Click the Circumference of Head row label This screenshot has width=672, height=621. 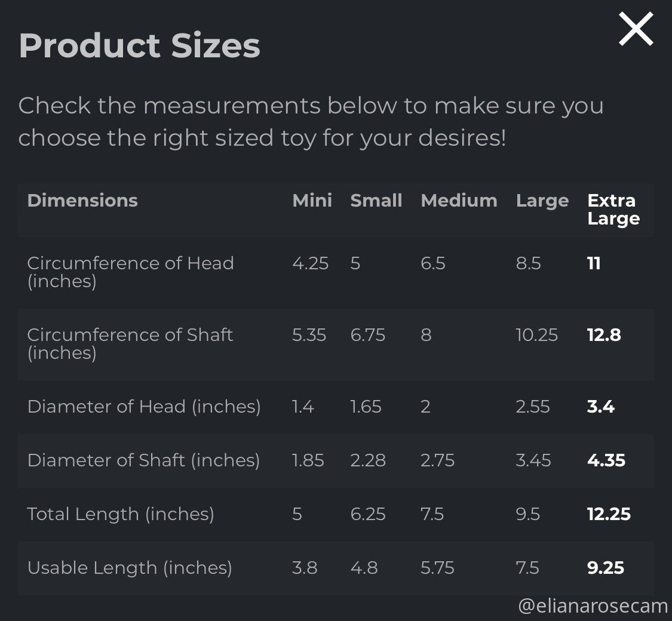pyautogui.click(x=130, y=272)
